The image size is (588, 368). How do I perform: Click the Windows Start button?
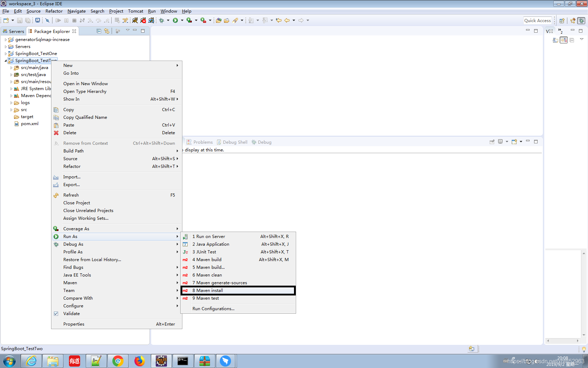click(9, 361)
